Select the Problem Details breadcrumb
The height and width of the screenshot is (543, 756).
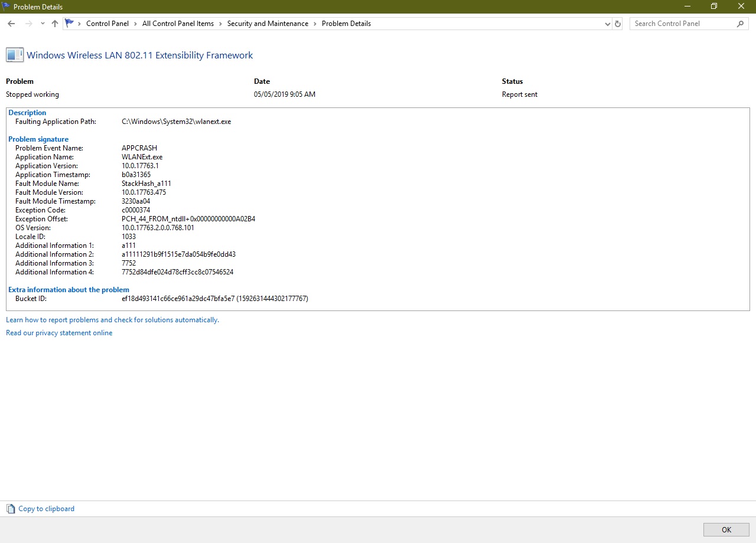pos(346,24)
